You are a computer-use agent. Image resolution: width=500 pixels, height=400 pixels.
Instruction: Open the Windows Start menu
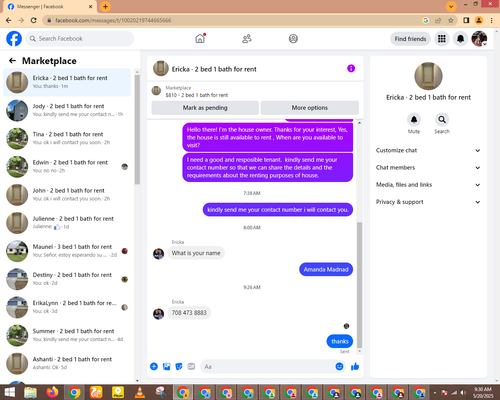point(9,393)
